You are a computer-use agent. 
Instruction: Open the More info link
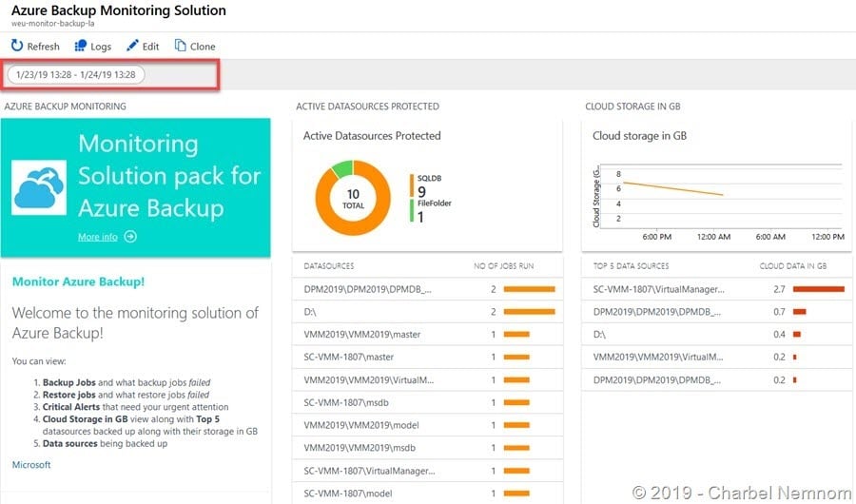click(98, 237)
